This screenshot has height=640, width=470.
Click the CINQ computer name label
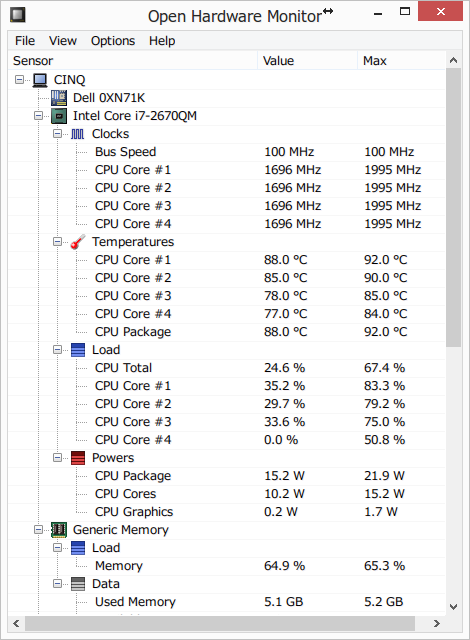69,80
